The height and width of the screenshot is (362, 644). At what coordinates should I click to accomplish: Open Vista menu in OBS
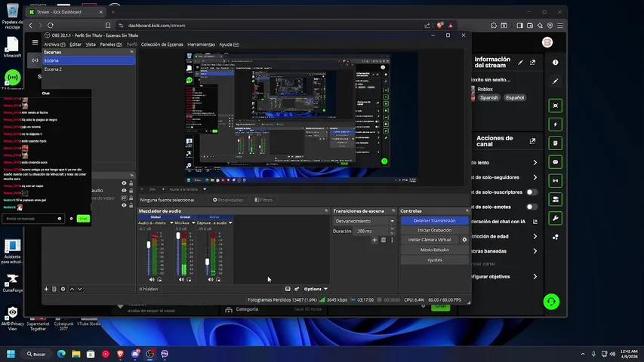click(x=91, y=44)
